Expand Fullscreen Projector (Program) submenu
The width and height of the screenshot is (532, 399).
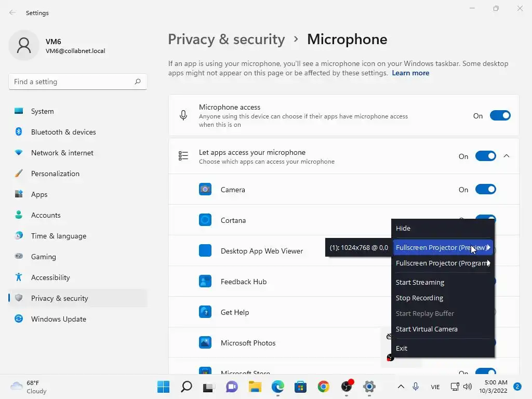click(443, 263)
